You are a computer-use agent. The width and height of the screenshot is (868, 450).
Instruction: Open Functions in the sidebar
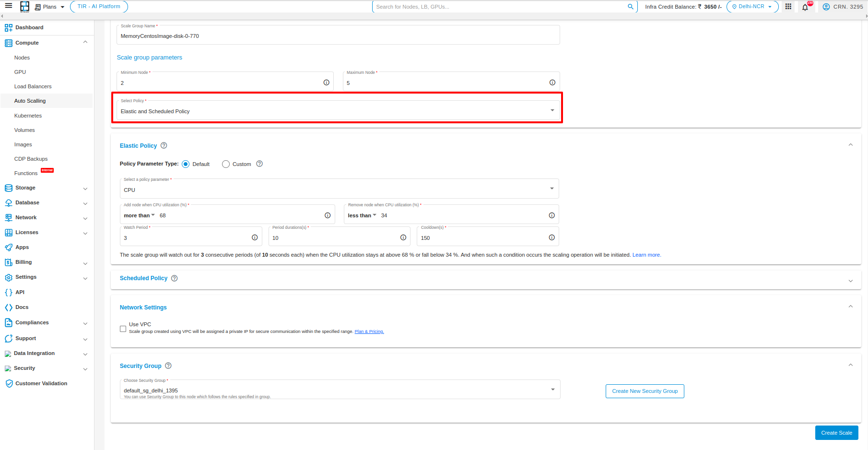(26, 173)
